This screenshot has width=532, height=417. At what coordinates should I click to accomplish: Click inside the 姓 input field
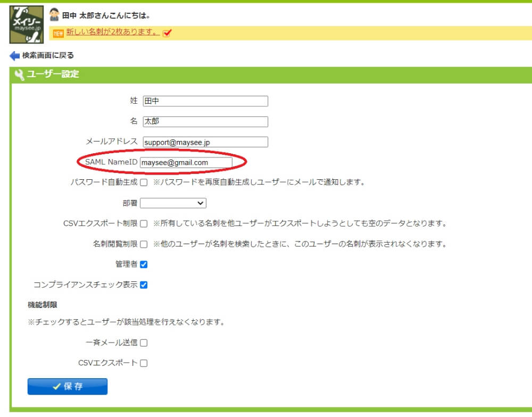coord(205,101)
